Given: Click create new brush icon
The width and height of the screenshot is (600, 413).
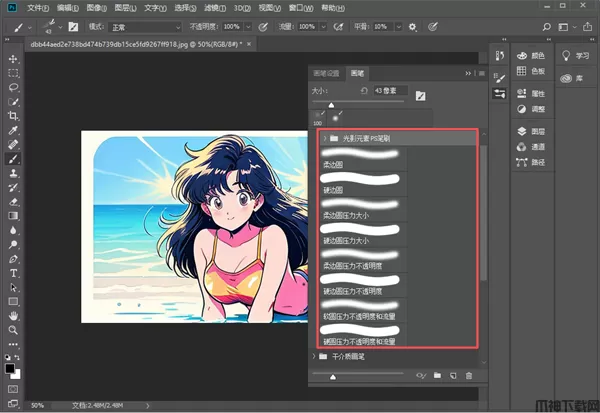Looking at the screenshot, I should coord(452,375).
